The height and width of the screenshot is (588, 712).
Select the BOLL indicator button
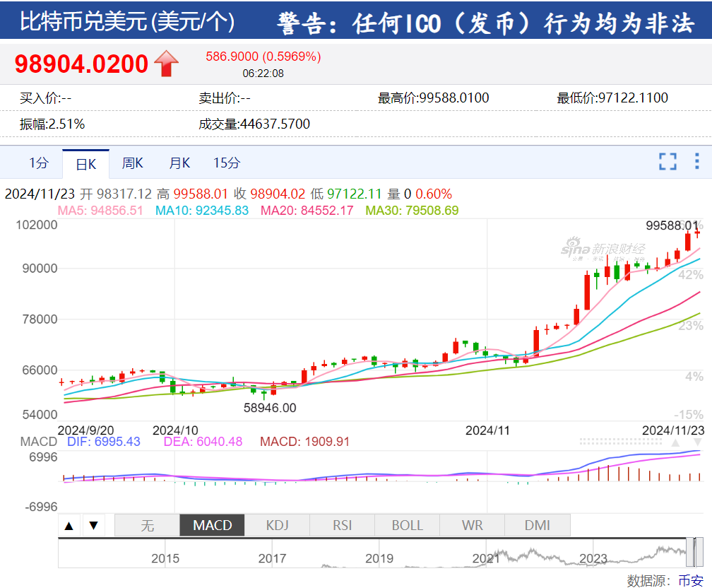coord(407,525)
